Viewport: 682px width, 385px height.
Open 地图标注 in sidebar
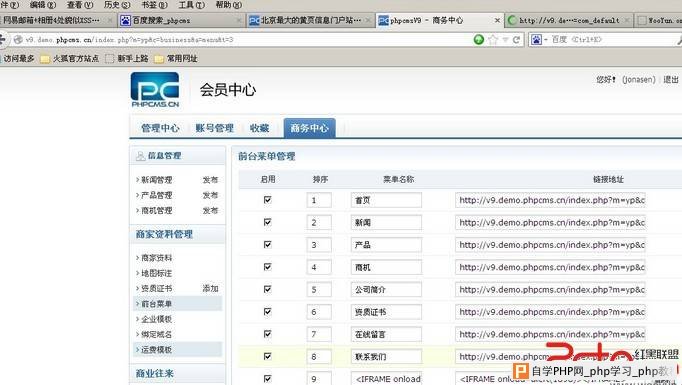157,273
